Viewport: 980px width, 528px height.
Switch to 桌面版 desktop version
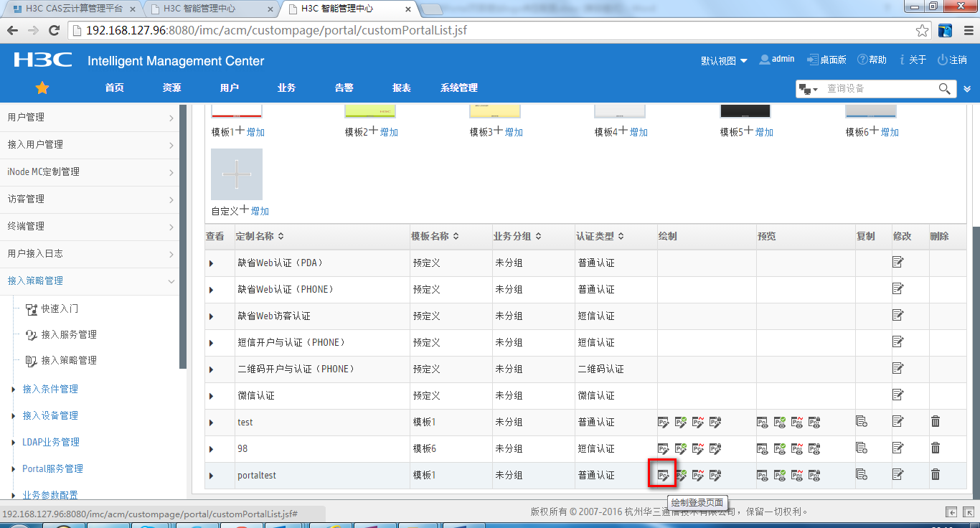(x=826, y=60)
